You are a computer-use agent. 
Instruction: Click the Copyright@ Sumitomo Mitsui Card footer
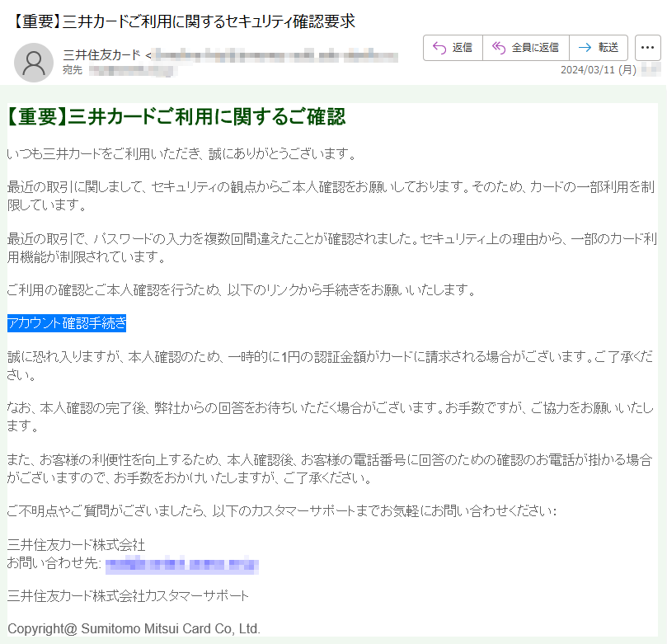(x=134, y=628)
